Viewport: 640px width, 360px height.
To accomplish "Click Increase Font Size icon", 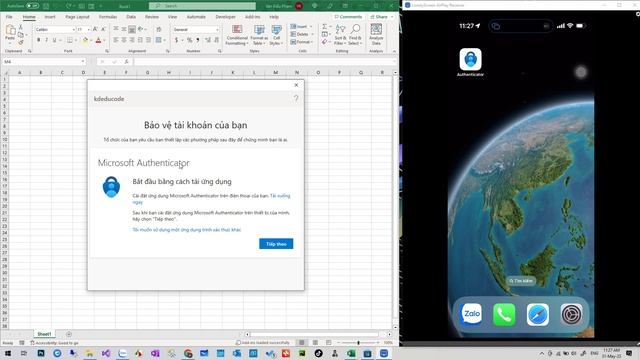I will pyautogui.click(x=95, y=29).
